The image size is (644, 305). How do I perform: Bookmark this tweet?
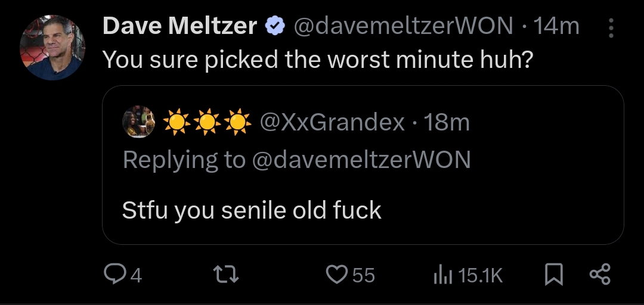(554, 275)
